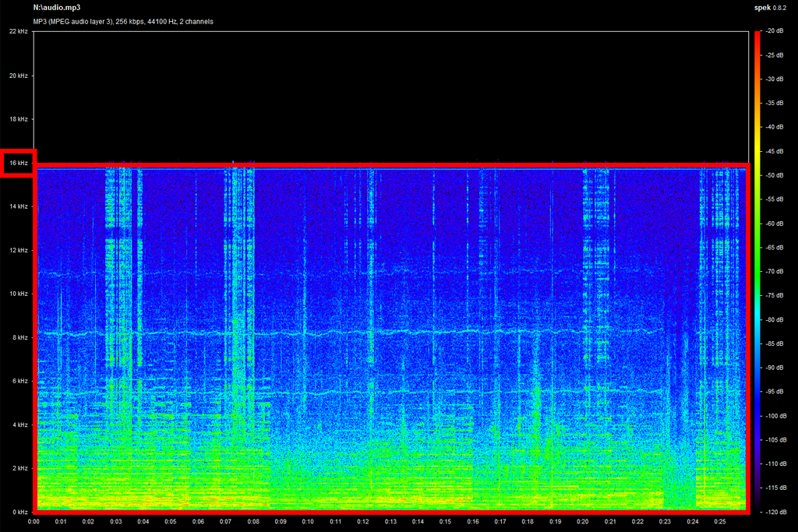Select the 0:10 time tick label

click(308, 521)
